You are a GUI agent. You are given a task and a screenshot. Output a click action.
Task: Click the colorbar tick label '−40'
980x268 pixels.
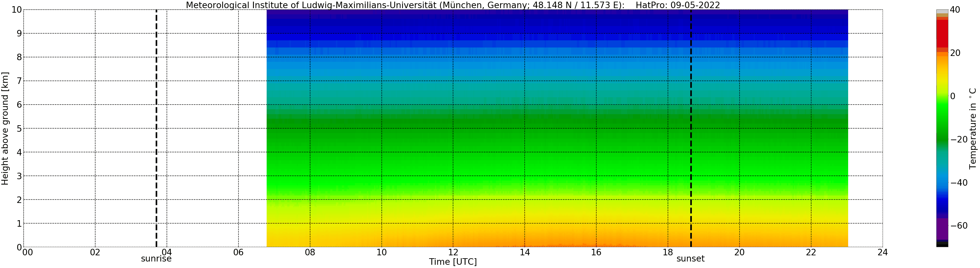pyautogui.click(x=959, y=183)
